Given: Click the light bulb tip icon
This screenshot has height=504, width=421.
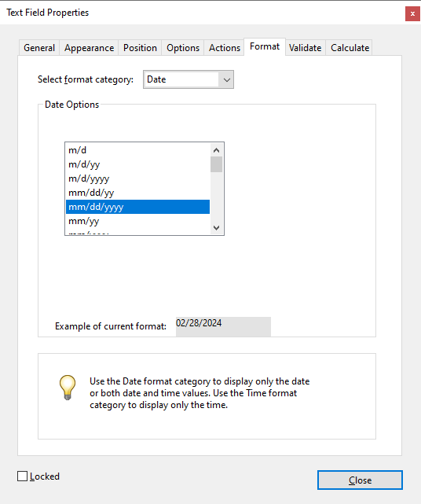Looking at the screenshot, I should coord(68,388).
